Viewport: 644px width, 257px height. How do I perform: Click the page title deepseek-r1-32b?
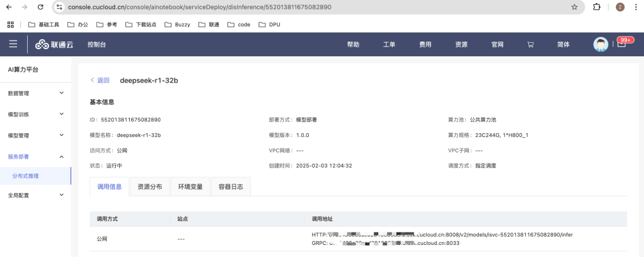[x=149, y=80]
